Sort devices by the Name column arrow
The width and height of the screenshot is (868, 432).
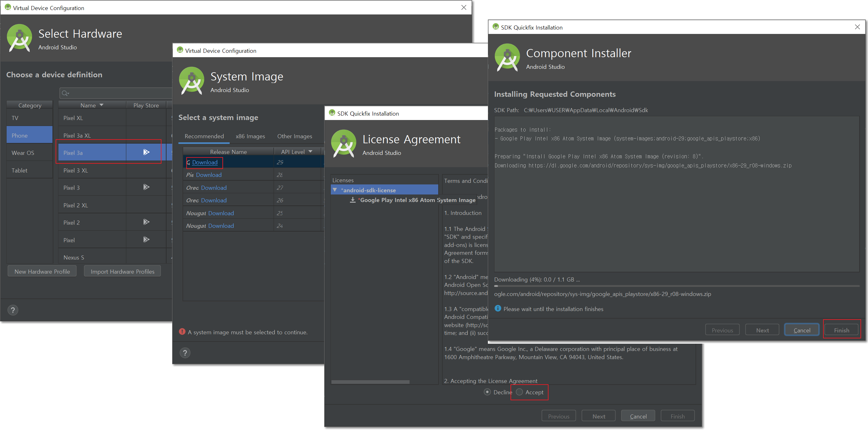101,105
